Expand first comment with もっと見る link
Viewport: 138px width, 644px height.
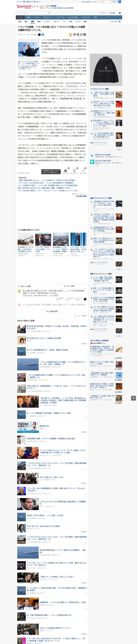[x=54, y=295]
